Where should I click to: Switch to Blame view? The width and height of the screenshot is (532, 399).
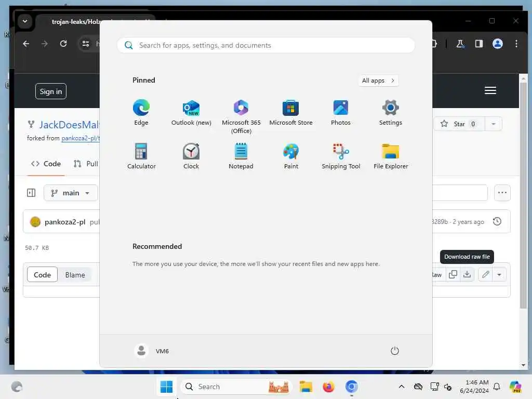coord(75,275)
